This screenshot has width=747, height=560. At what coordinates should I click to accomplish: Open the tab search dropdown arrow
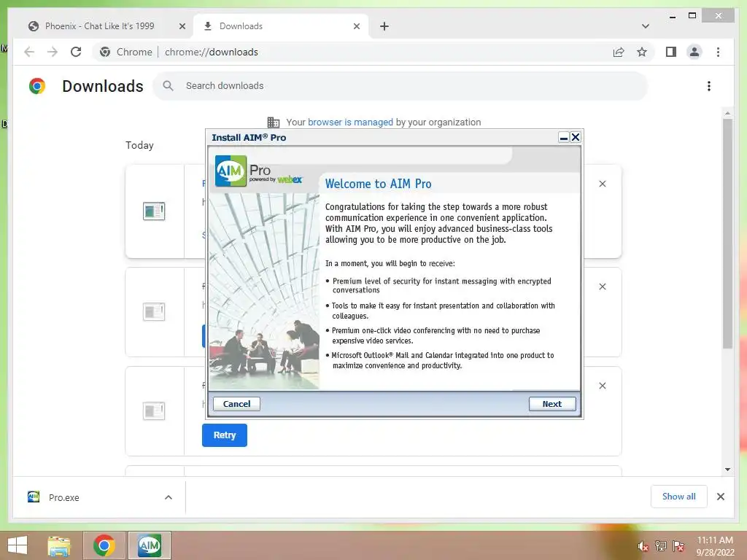646,26
